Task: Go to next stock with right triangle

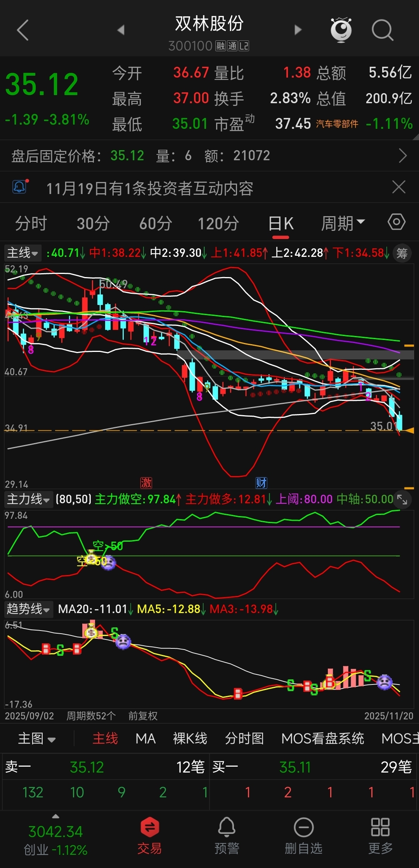Action: coord(298,30)
